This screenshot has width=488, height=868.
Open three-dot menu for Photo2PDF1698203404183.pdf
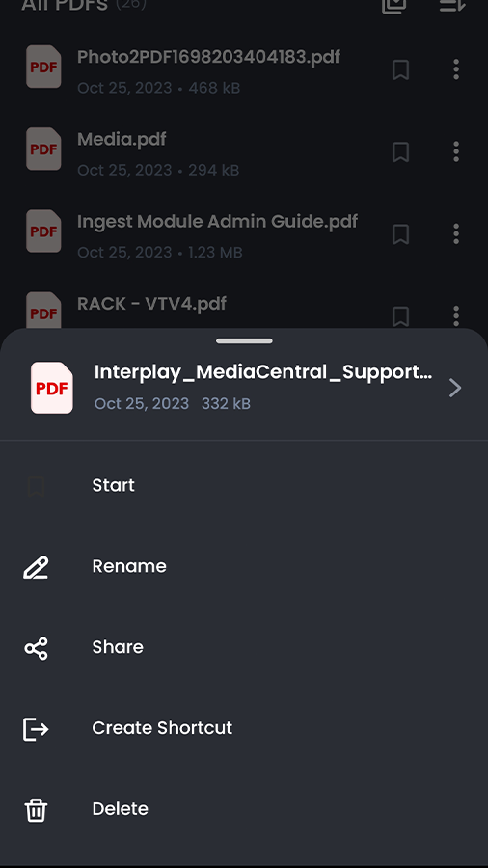[x=456, y=69]
